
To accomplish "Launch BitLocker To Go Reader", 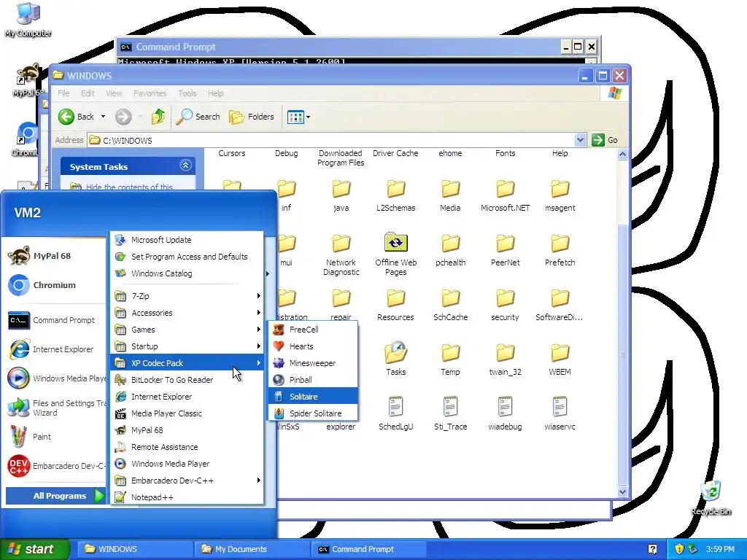I will 187,380.
